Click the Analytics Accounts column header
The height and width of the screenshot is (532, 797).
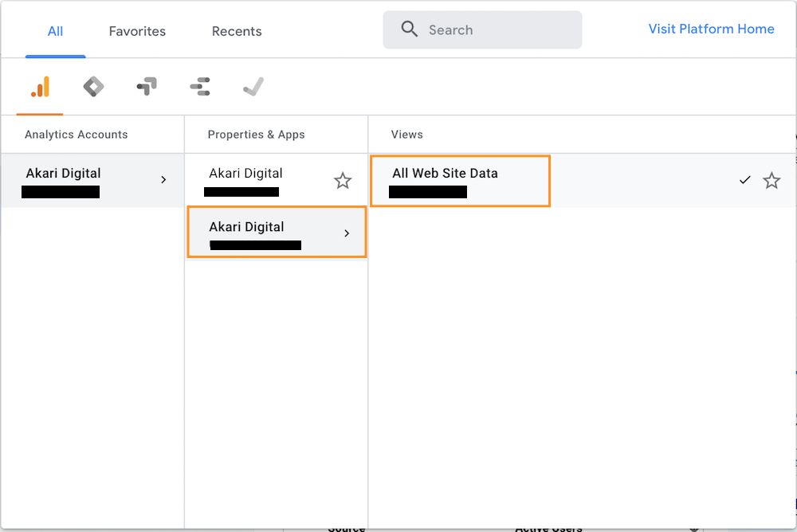77,135
